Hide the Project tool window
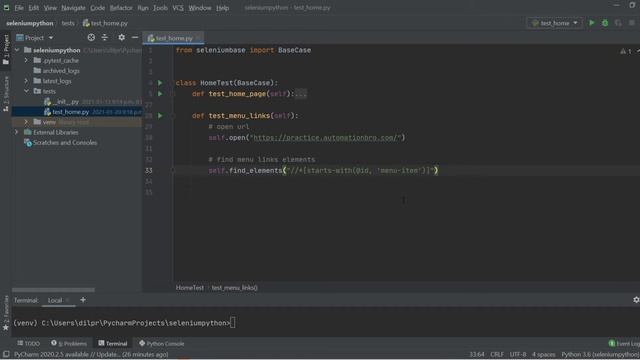Screen dimensions: 640x360 [x=135, y=38]
